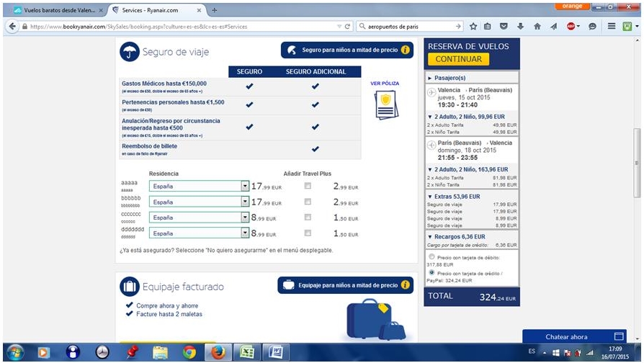Click the Paris (Beauvais) - Valencia flight entry
Viewport: 644px width, 363px height.
coord(472,151)
